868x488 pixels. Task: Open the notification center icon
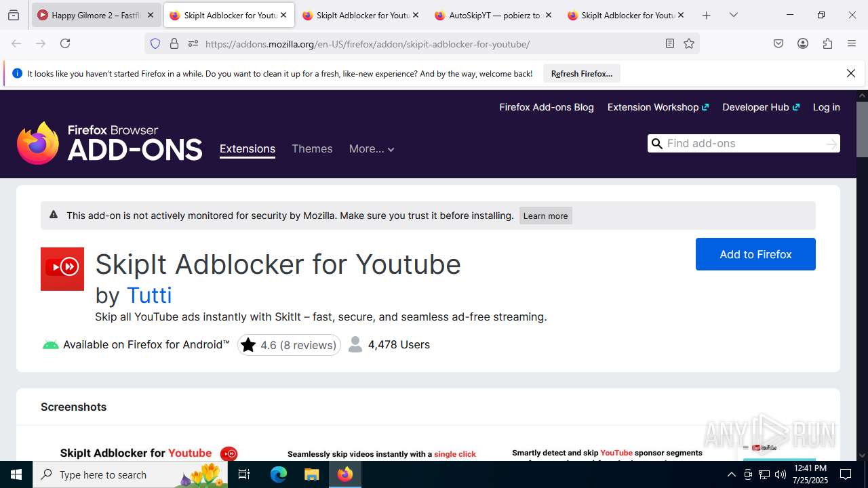pyautogui.click(x=846, y=474)
